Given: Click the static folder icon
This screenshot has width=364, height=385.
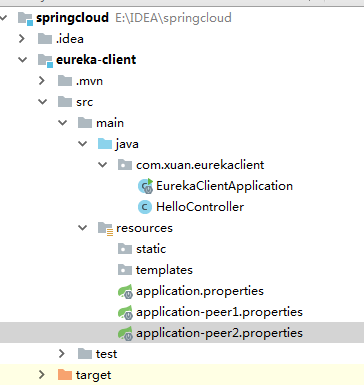Looking at the screenshot, I should [x=125, y=249].
